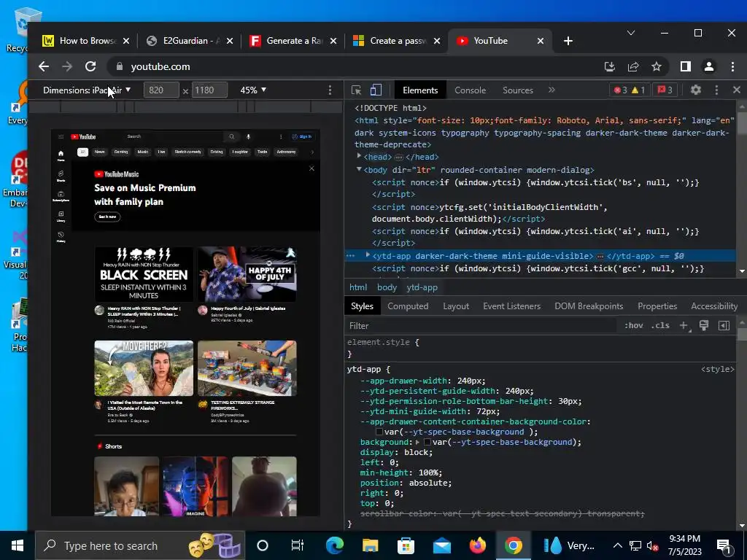Screen dimensions: 747x560
Task: Click the issues counter badge showing 3
Action: 665,90
